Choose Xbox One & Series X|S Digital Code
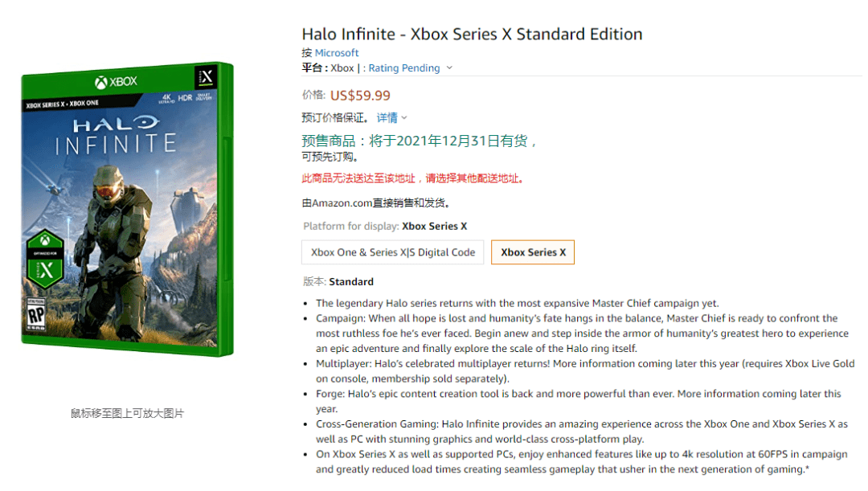 pos(393,252)
